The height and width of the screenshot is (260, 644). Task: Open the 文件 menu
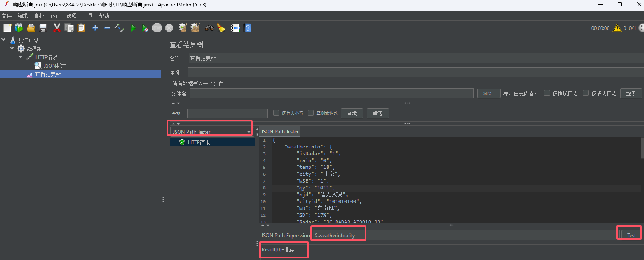7,16
